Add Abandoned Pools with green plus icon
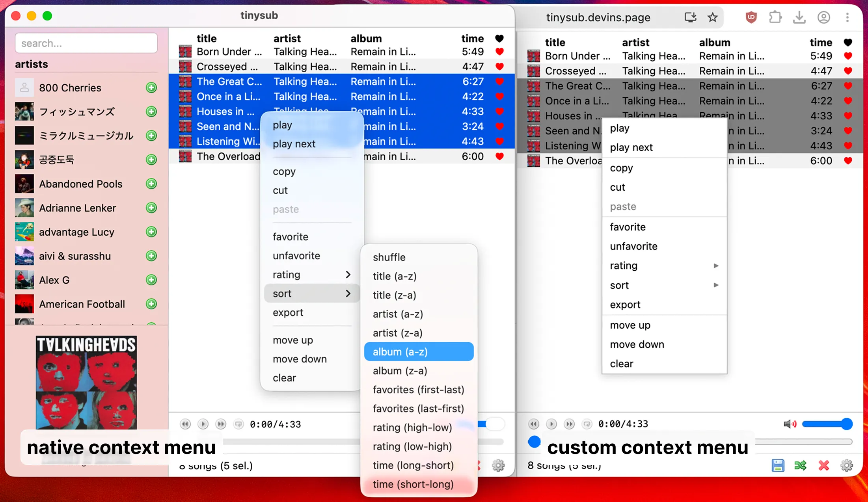This screenshot has width=868, height=502. 151,184
